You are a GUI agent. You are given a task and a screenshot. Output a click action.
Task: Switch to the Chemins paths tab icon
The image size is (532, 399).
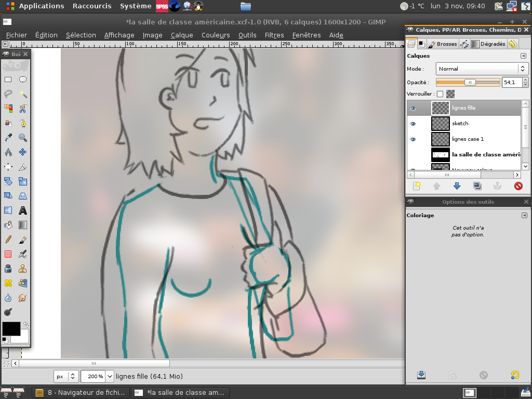[464, 44]
